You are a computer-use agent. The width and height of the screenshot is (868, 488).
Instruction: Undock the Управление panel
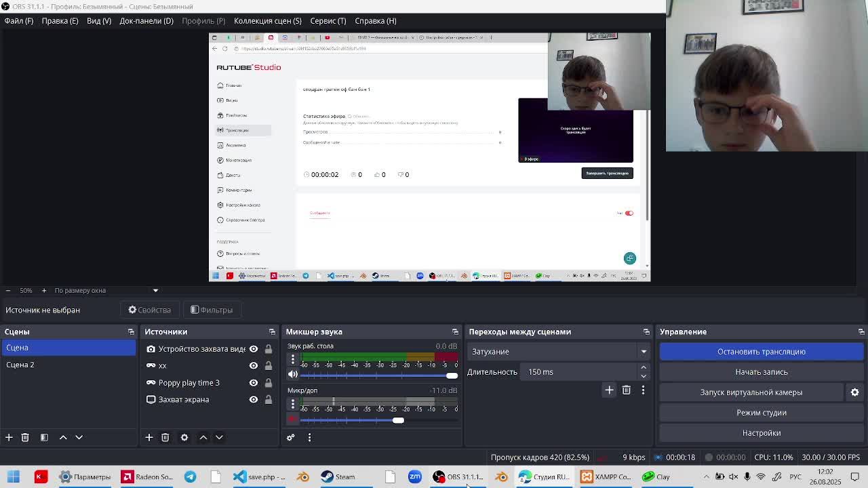[x=861, y=331]
